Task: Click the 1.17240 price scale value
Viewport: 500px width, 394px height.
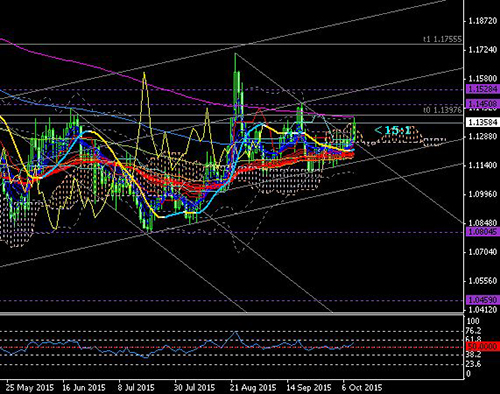Action: tap(483, 50)
